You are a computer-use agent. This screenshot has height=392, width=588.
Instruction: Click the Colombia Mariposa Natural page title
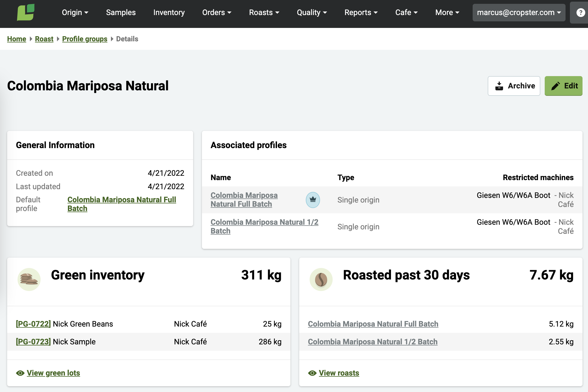point(88,86)
